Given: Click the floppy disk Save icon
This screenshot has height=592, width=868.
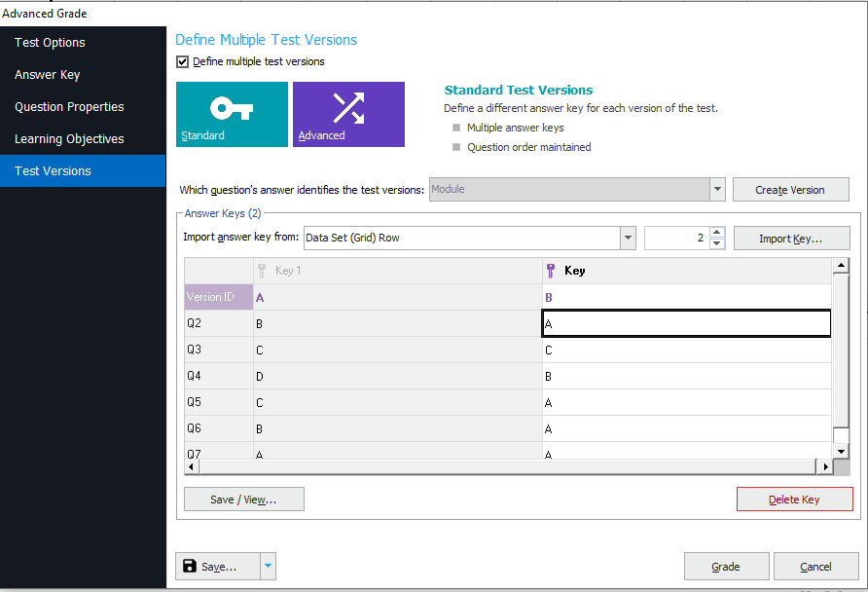Looking at the screenshot, I should point(190,566).
